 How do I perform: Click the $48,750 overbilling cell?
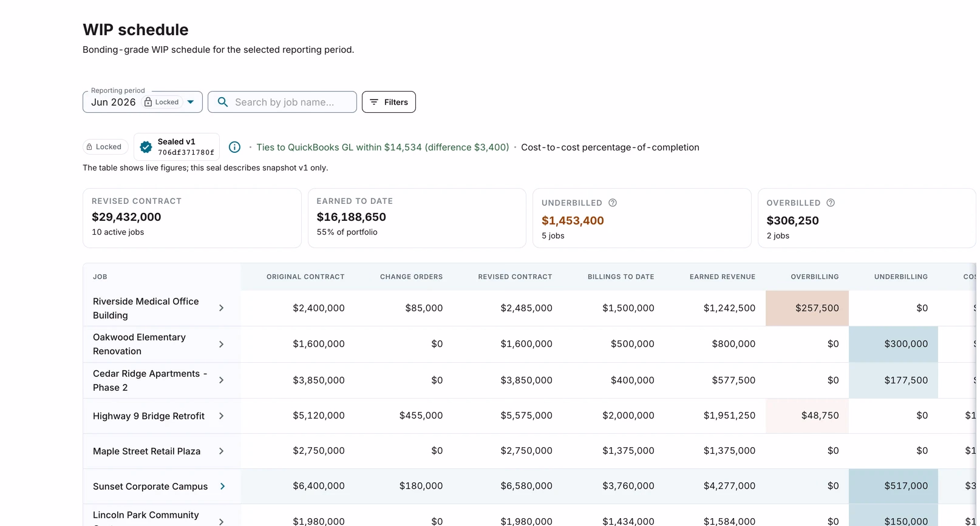[x=807, y=416]
